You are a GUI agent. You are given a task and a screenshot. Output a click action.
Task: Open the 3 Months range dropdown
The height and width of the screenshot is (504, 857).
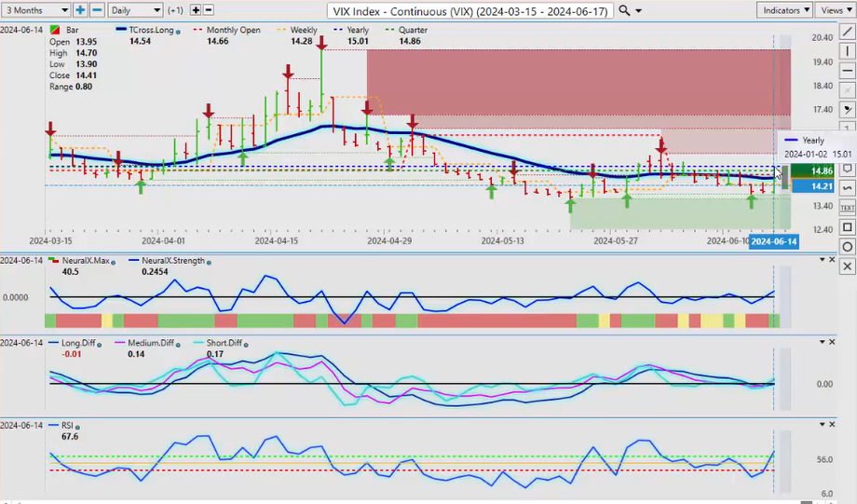[x=36, y=10]
